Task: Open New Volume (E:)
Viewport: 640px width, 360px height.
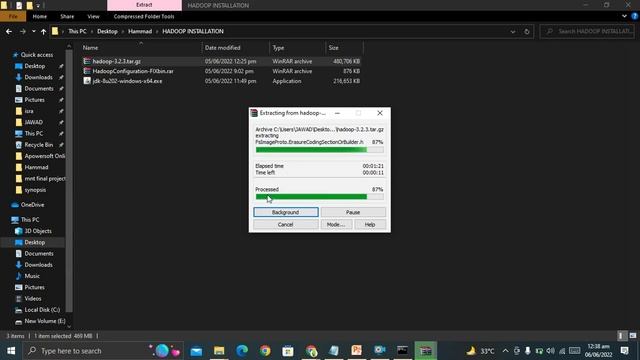Action: (x=44, y=321)
